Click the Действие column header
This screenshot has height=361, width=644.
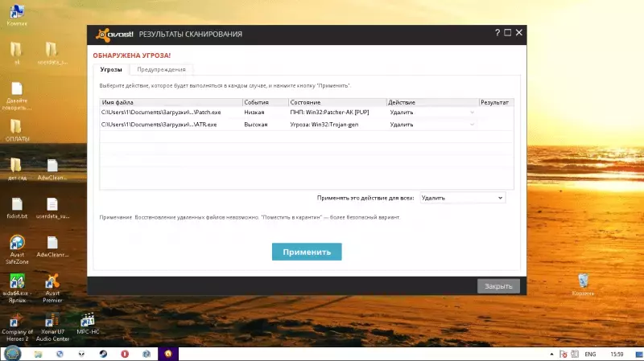433,102
